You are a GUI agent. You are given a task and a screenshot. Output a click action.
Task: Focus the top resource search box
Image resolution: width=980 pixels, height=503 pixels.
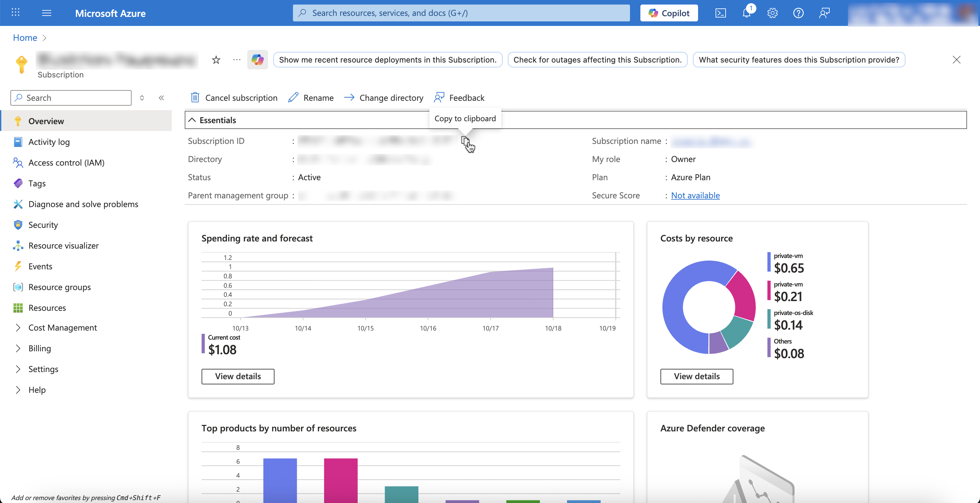tap(461, 13)
